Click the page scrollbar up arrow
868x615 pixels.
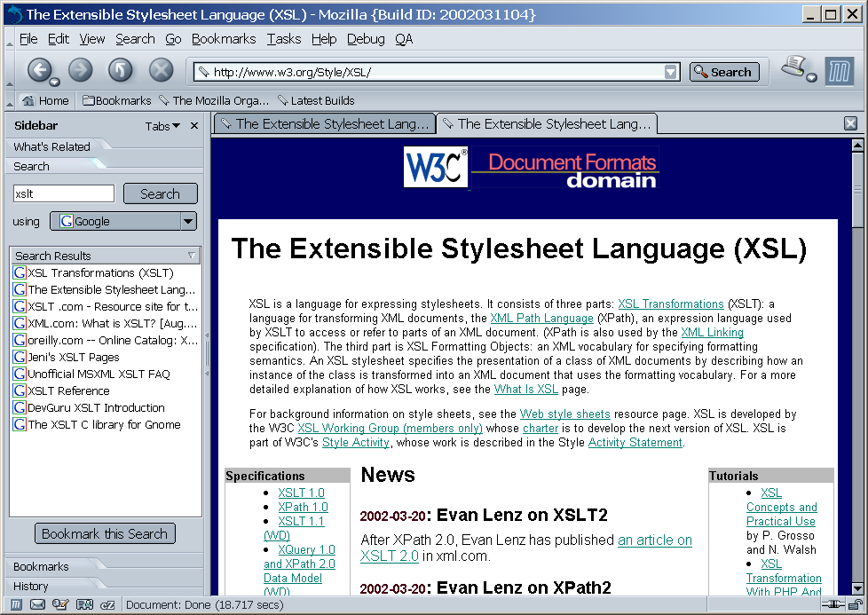click(857, 146)
